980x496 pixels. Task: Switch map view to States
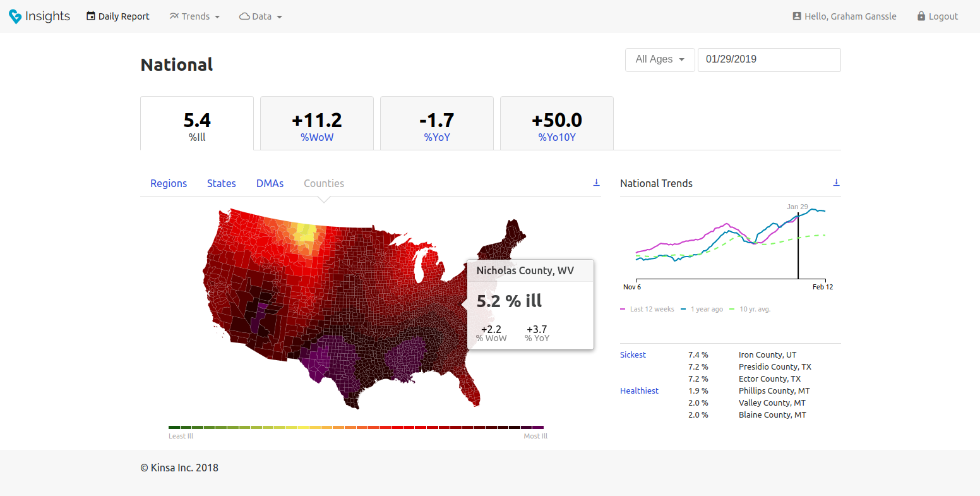pos(222,183)
